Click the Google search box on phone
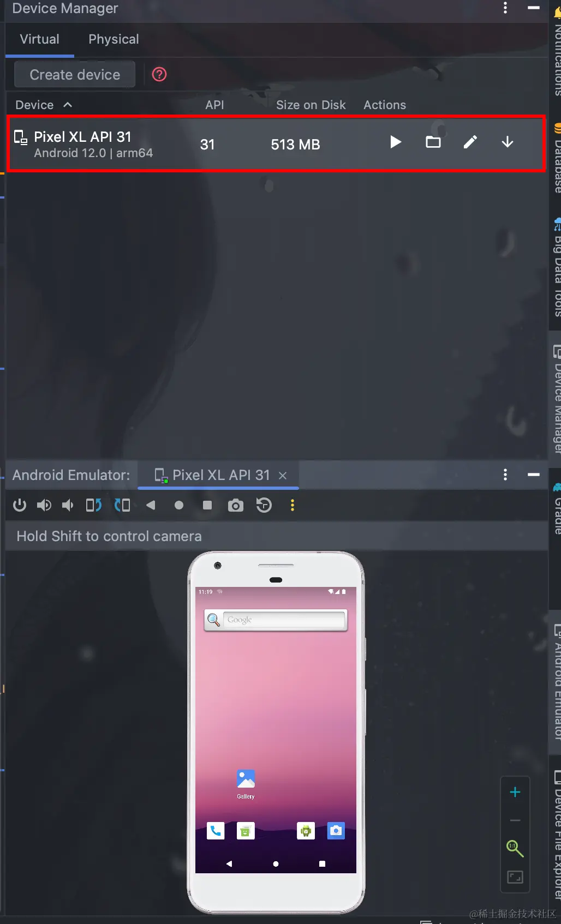The image size is (561, 924). coord(276,620)
